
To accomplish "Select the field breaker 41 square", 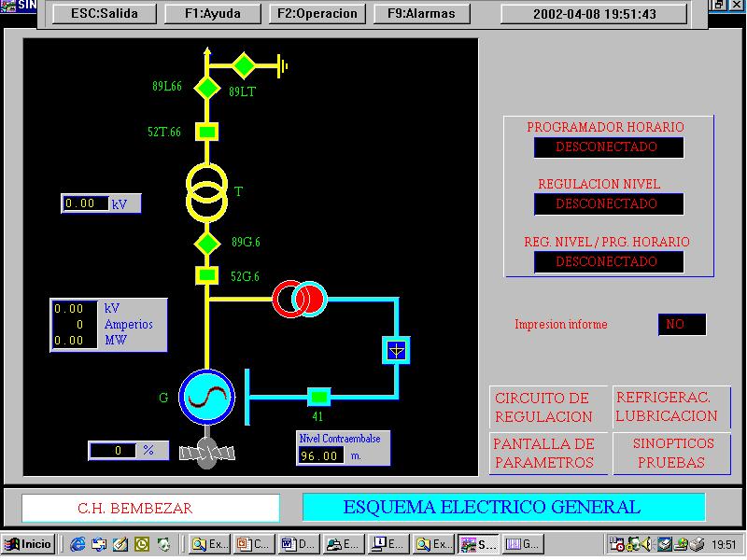I will click(319, 397).
